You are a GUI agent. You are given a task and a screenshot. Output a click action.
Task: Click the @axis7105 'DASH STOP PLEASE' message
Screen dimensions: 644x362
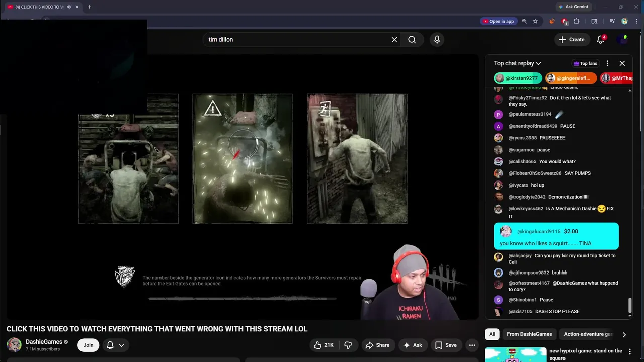click(x=556, y=312)
